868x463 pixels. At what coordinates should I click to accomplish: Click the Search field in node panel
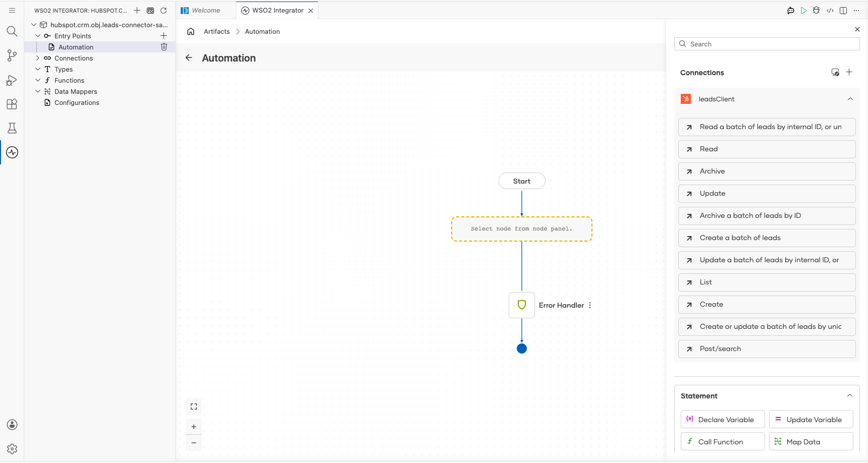[x=767, y=44]
